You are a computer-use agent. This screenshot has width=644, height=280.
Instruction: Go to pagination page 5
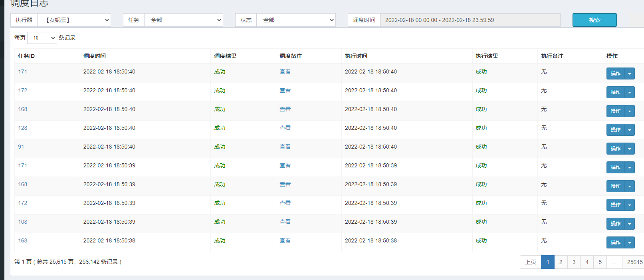pos(600,262)
